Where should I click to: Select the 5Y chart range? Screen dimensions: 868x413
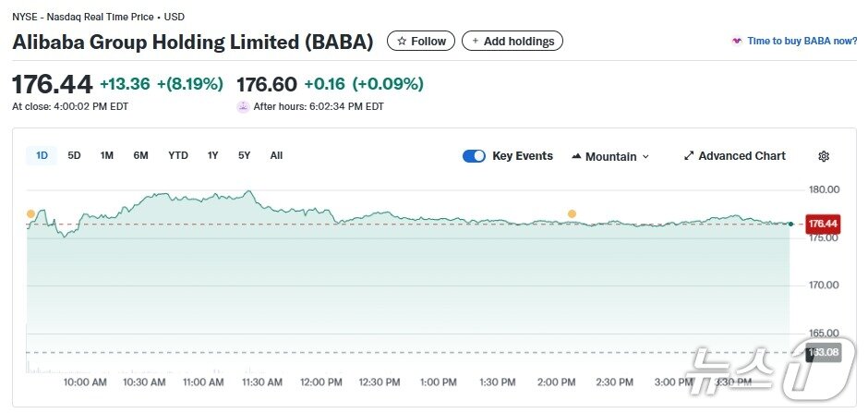[x=244, y=155]
